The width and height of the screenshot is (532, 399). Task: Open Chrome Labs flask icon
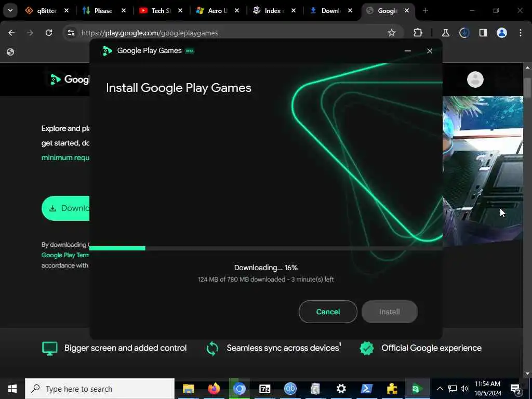(445, 33)
